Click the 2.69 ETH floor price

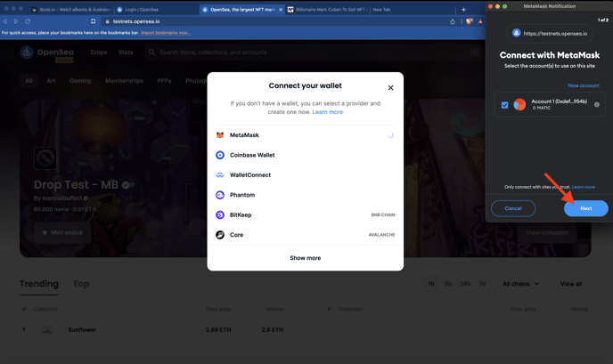tap(218, 329)
